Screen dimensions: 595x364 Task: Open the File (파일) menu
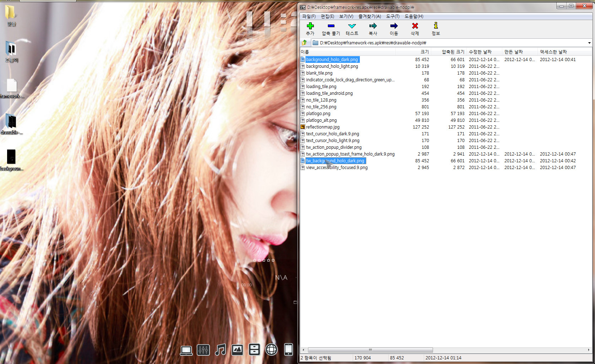click(309, 16)
